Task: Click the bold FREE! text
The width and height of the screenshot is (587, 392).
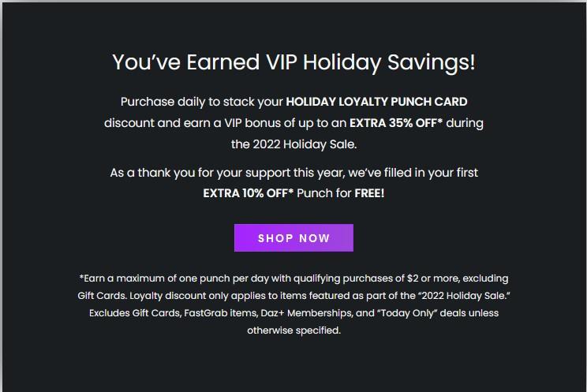Action: (x=369, y=192)
